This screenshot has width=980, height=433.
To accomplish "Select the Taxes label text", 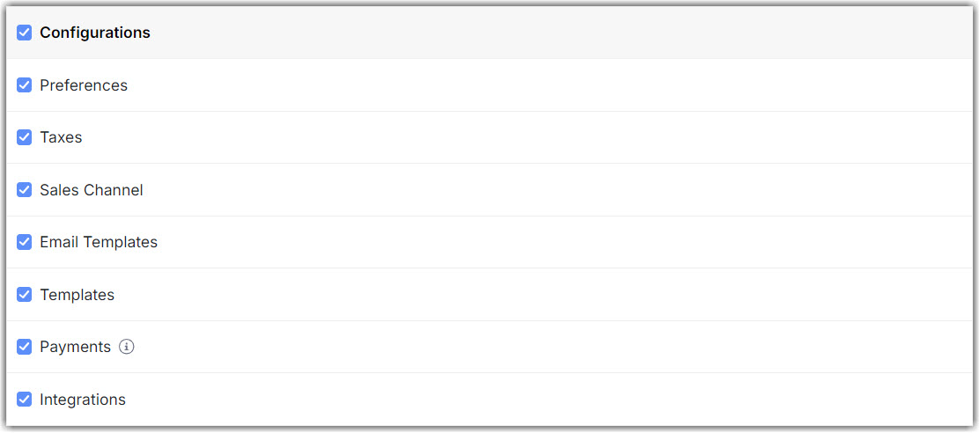I will coord(61,137).
